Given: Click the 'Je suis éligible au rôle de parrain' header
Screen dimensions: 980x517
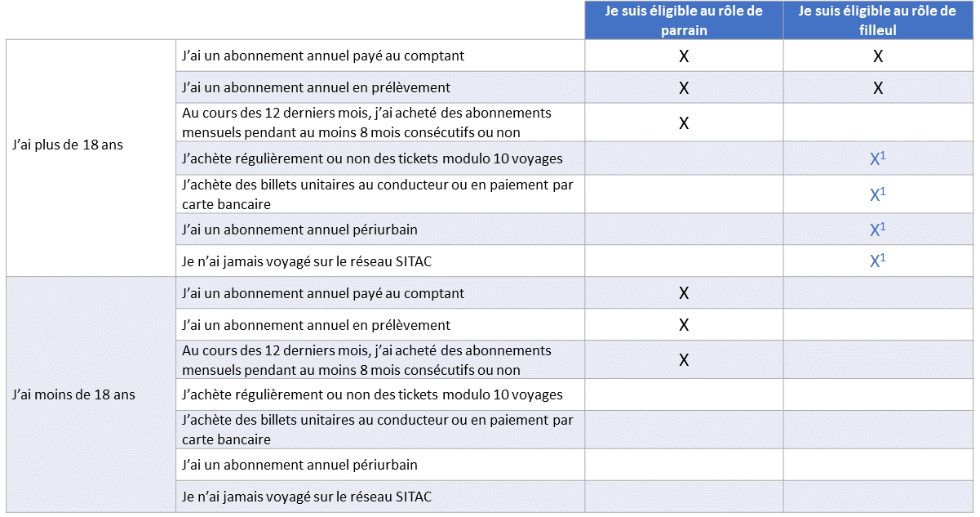Looking at the screenshot, I should pyautogui.click(x=684, y=20).
